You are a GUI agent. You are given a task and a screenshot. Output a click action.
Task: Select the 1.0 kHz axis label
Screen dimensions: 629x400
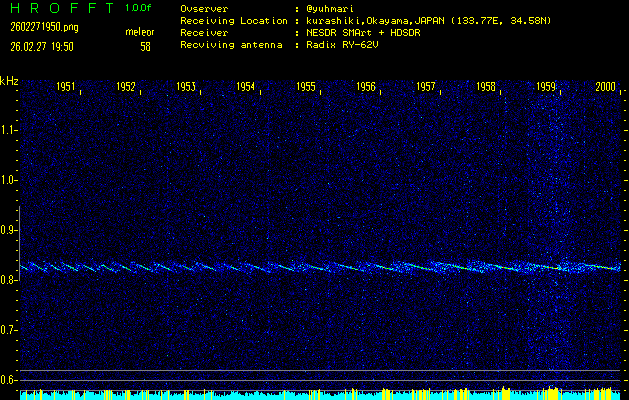tap(9, 180)
